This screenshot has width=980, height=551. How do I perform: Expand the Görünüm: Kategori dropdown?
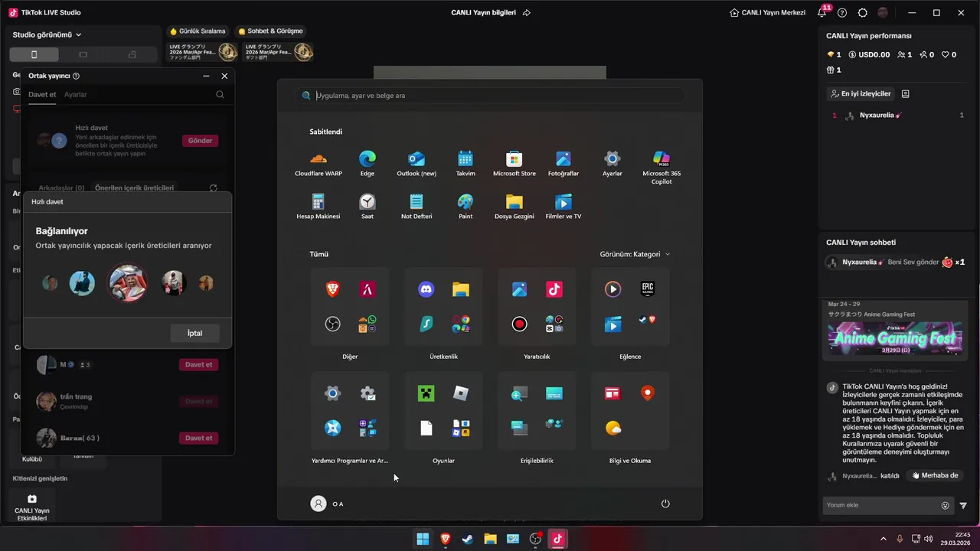(x=635, y=254)
